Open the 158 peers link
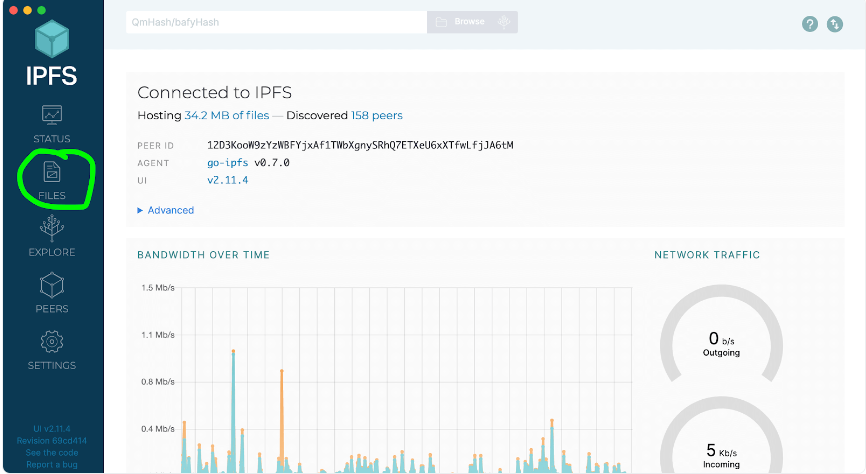This screenshot has width=866, height=474. 377,115
